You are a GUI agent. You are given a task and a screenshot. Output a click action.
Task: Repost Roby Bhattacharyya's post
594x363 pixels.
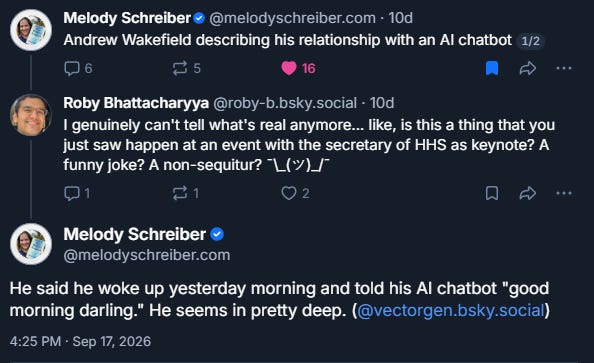(185, 193)
